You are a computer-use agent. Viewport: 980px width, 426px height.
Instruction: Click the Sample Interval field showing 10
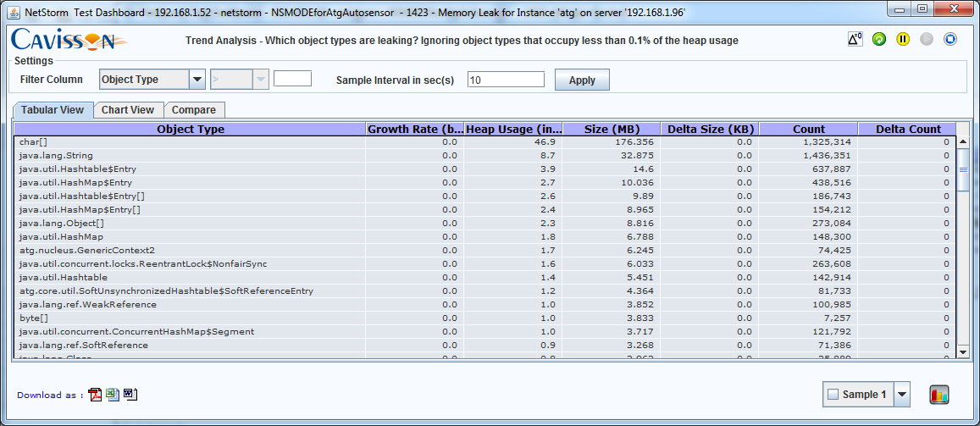click(x=506, y=80)
